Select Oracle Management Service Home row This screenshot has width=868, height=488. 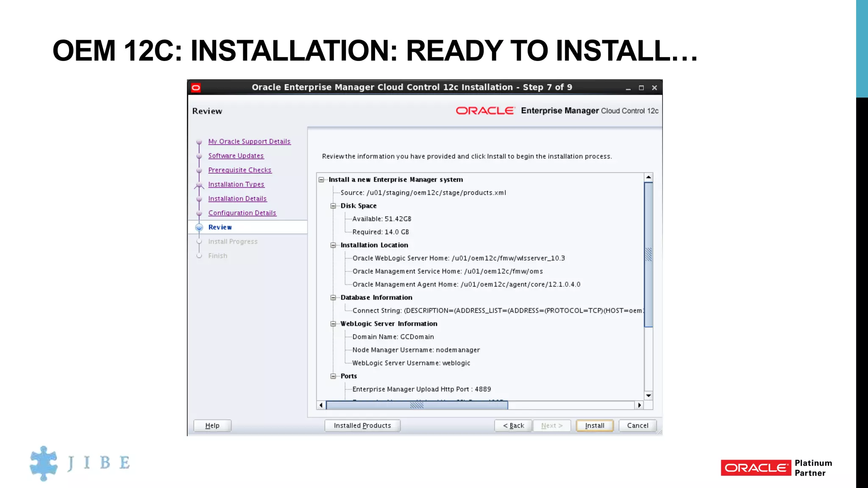448,272
